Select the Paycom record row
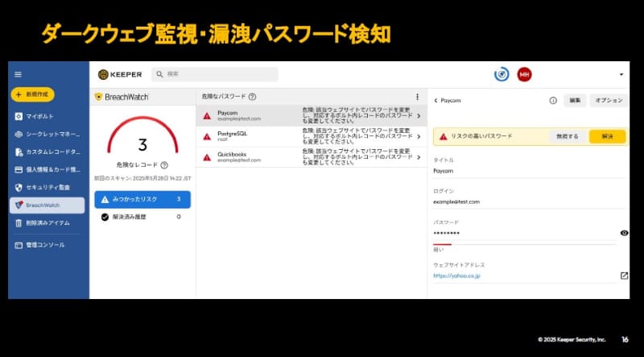The width and height of the screenshot is (644, 357). click(312, 115)
